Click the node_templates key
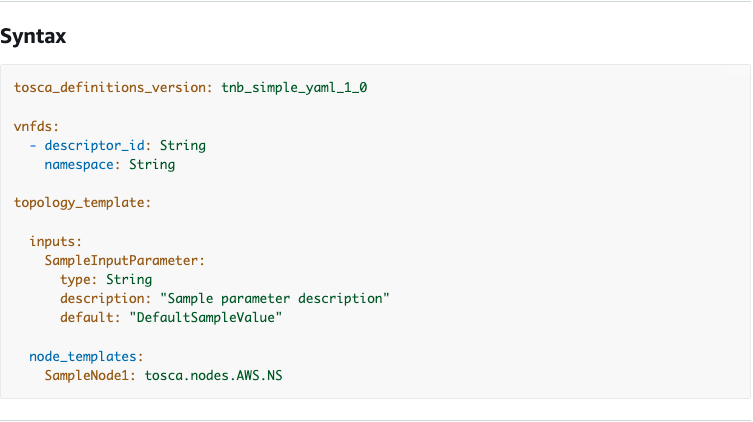Screen dimensions: 753x422 tap(83, 357)
